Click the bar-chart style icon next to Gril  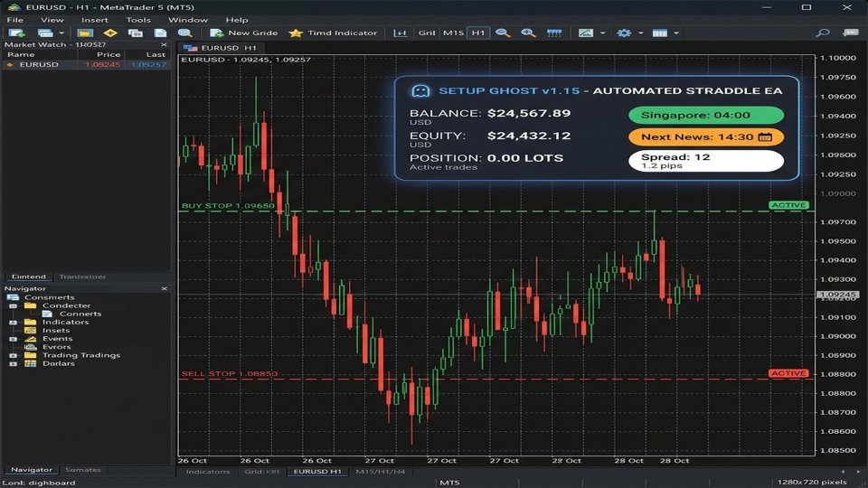[x=401, y=33]
